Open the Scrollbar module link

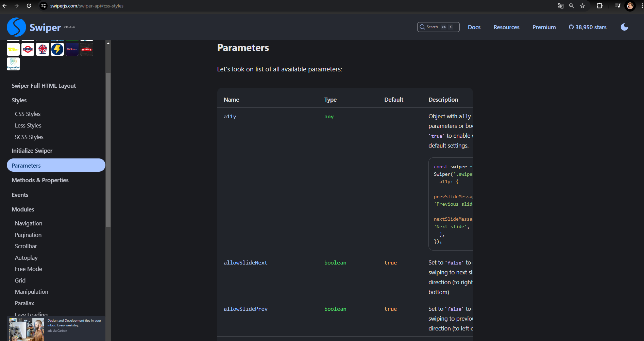click(26, 246)
